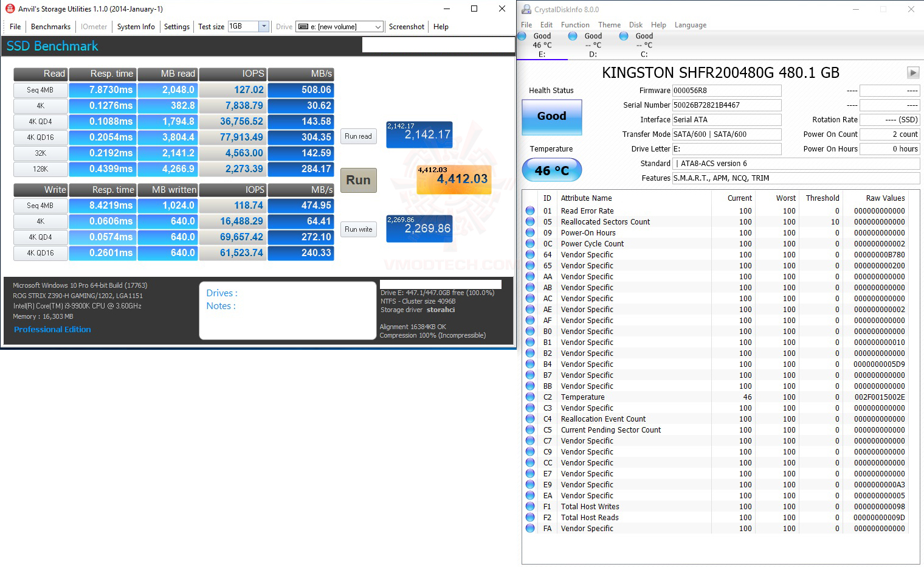
Task: Start the benchmark with the Run button
Action: [x=359, y=180]
